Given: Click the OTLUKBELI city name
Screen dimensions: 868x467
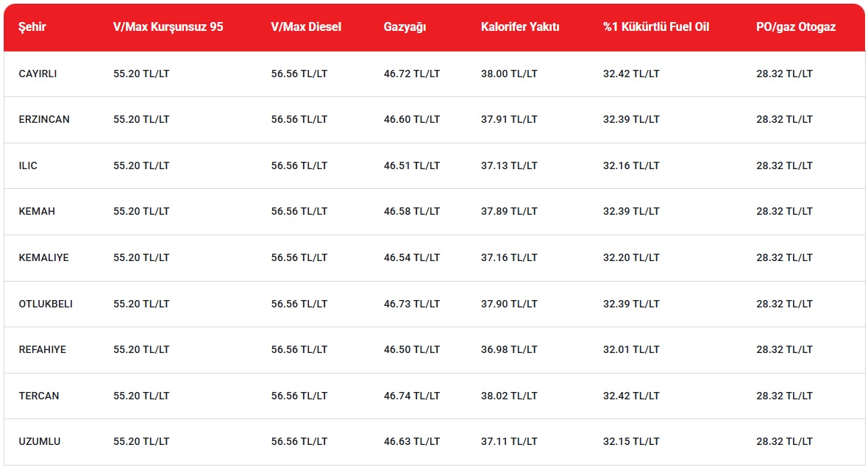Looking at the screenshot, I should tap(46, 304).
